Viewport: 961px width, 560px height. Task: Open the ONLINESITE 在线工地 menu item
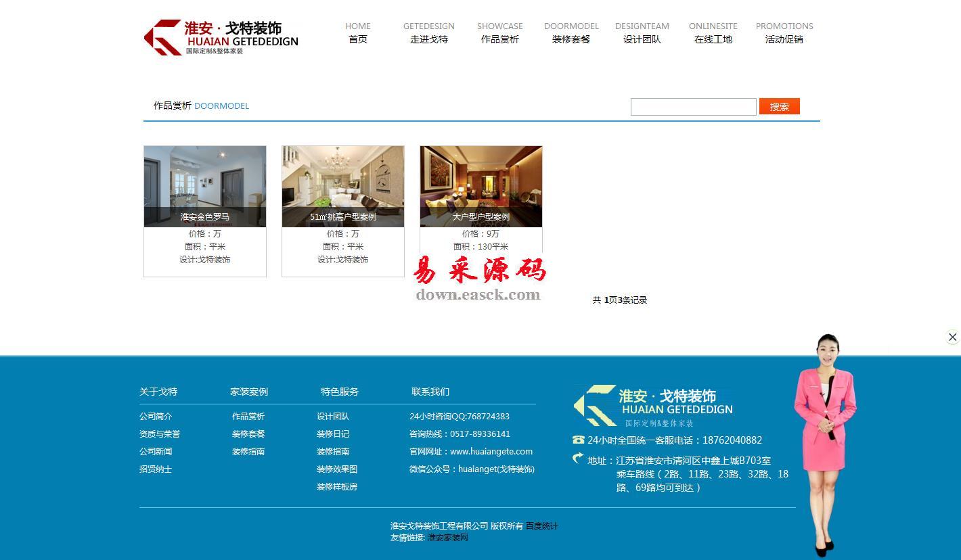713,32
